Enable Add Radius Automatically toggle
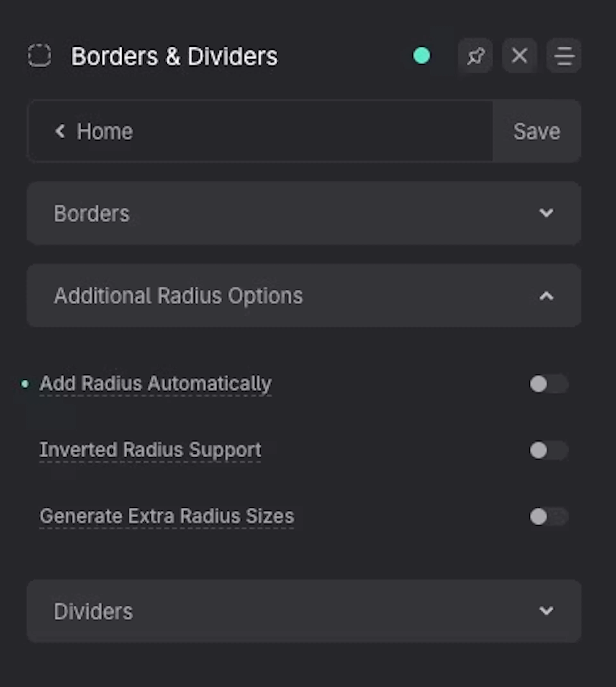 (x=548, y=384)
